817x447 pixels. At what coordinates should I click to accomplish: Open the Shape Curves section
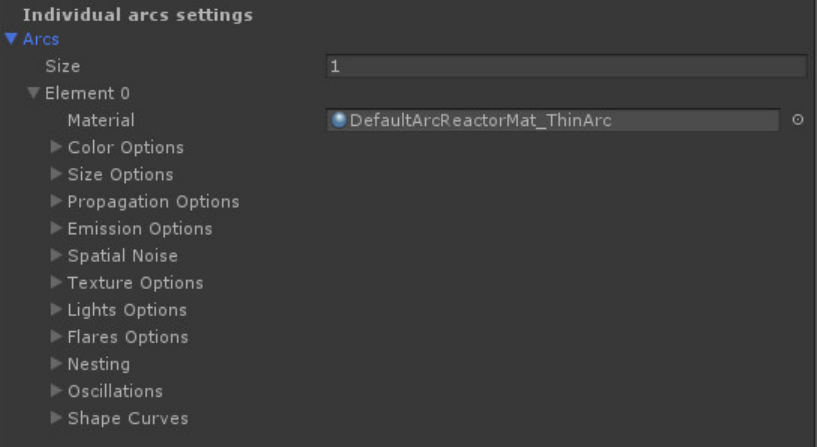point(56,418)
